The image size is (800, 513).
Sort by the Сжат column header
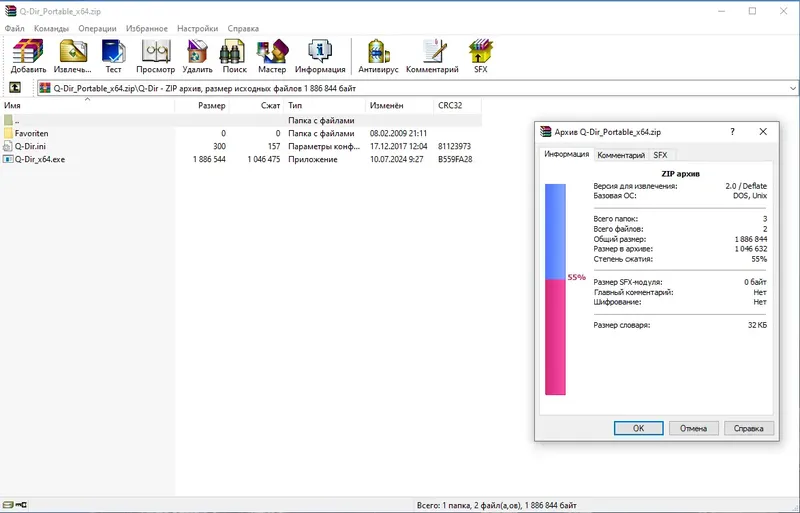tap(257, 106)
